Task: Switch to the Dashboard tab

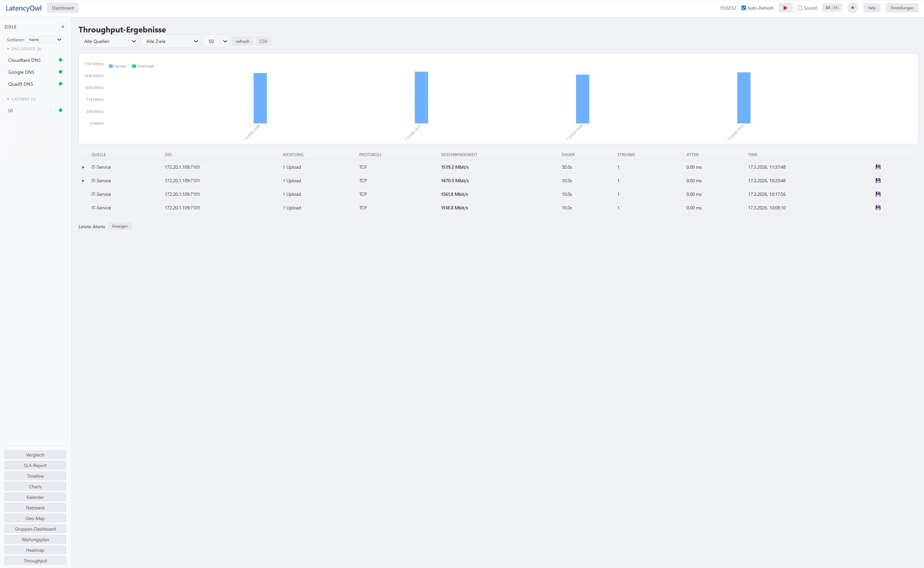Action: click(62, 8)
